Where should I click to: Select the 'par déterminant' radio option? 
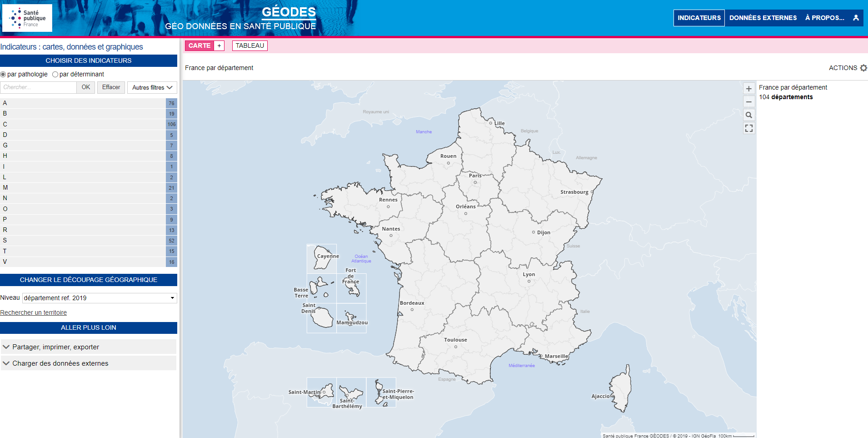[55, 75]
